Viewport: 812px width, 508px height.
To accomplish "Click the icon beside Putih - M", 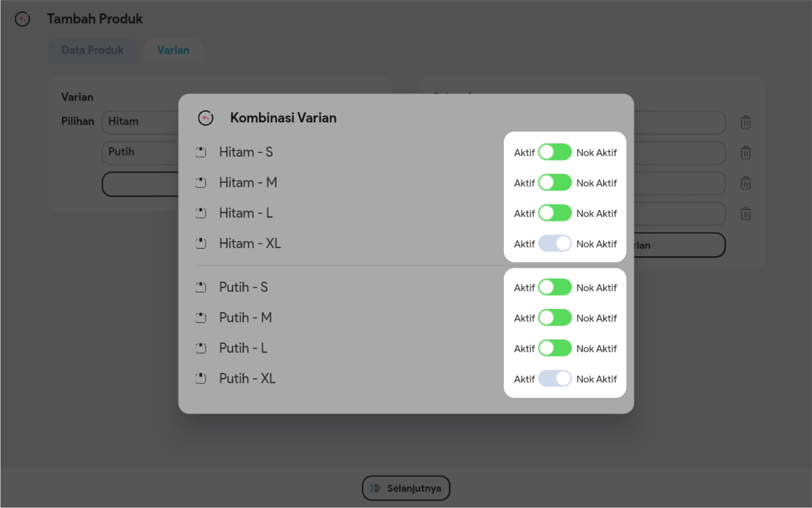I will [x=201, y=318].
